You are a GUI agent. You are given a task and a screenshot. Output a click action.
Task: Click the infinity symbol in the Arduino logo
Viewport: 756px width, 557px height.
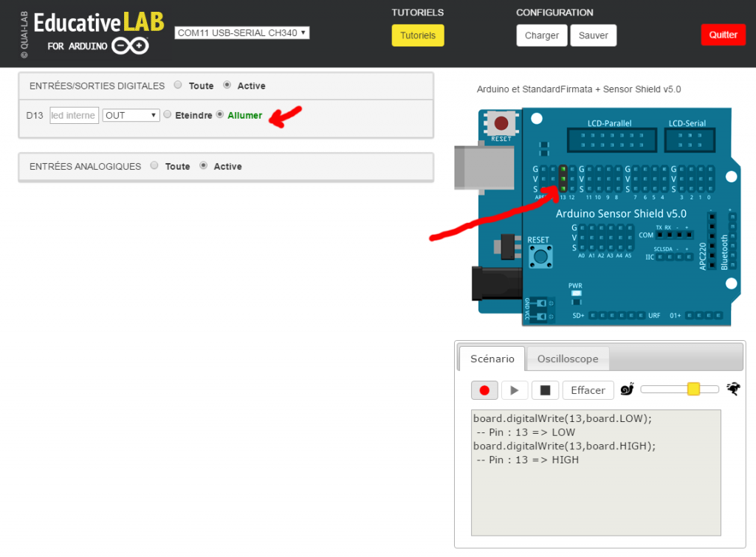[129, 45]
